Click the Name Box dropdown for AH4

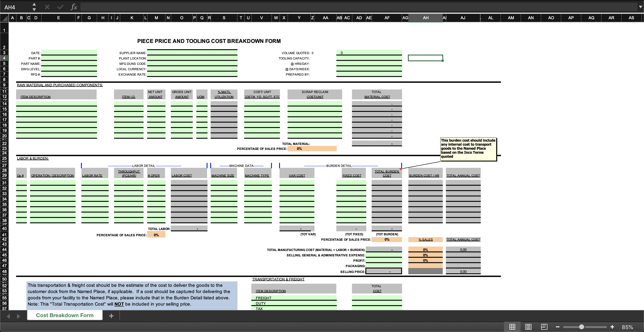tap(33, 7)
